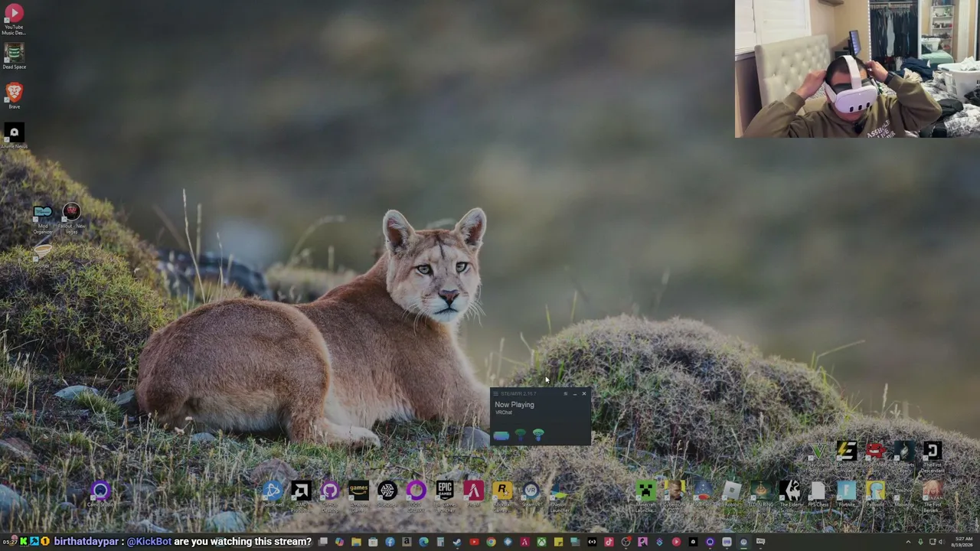
Task: Launch the Fallout New Vegas shortcut
Action: 71,219
